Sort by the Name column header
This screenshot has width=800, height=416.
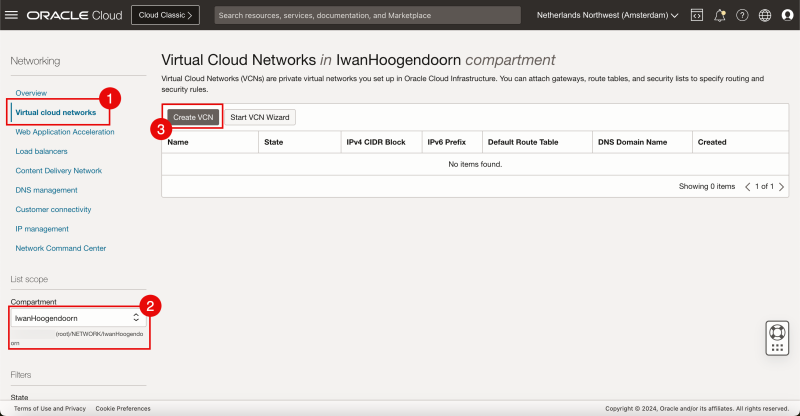(x=179, y=142)
